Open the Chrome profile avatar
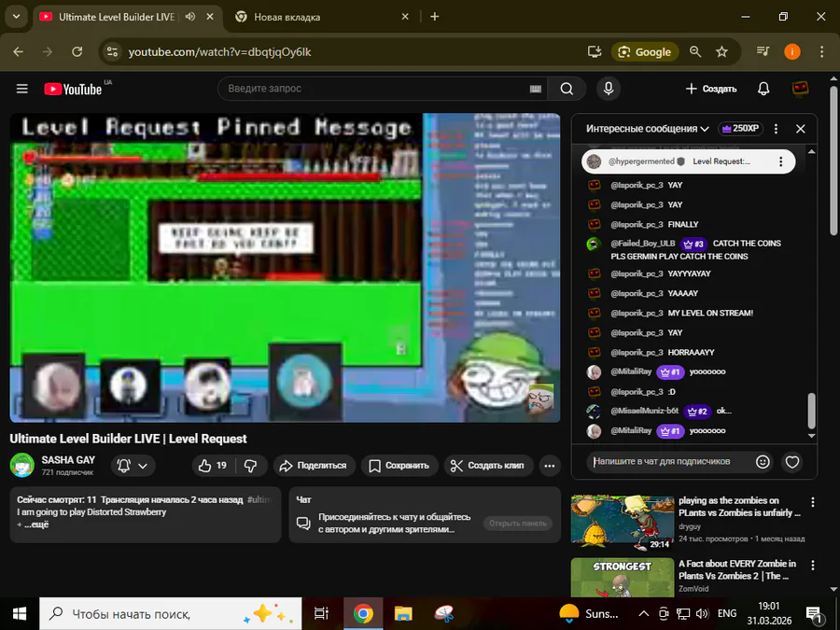 [792, 52]
